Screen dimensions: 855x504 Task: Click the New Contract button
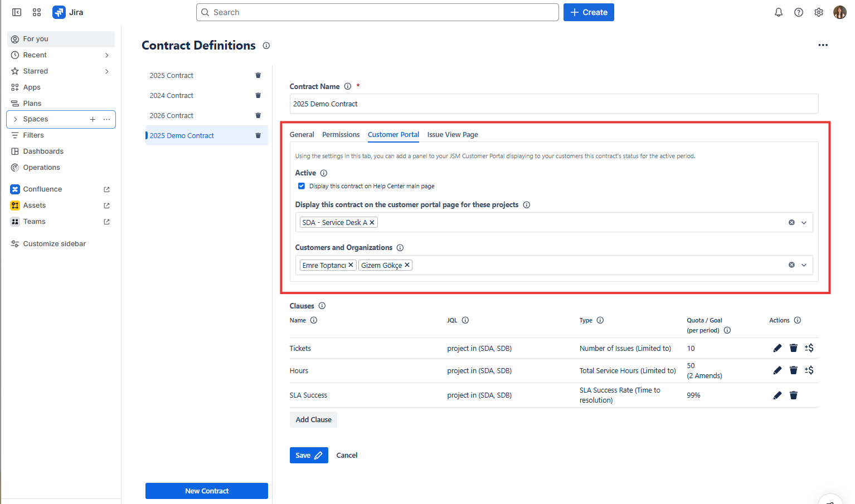pos(206,491)
